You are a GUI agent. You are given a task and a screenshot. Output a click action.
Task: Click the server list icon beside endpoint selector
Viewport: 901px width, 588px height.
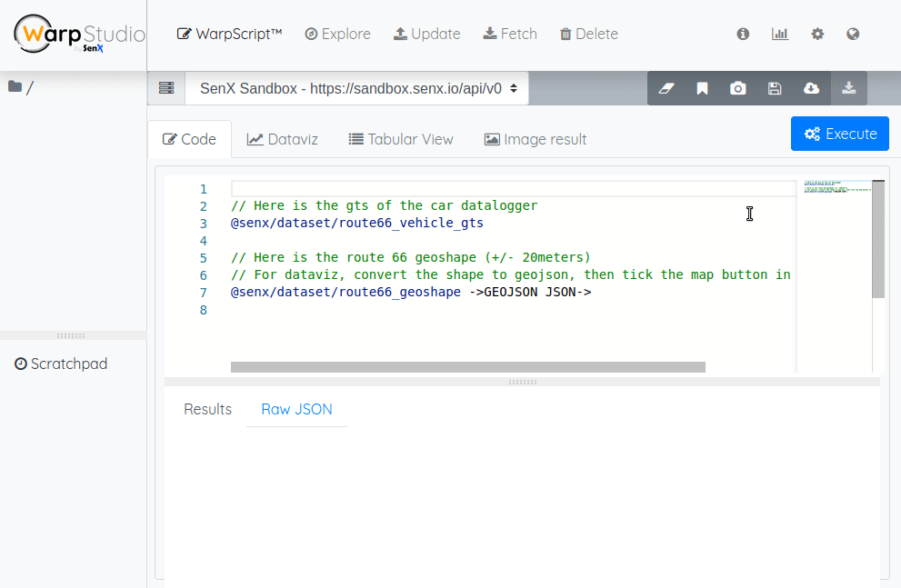[166, 88]
